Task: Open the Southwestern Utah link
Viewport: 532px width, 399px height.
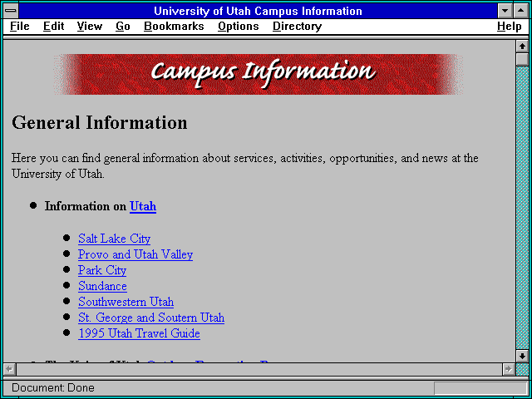Action: [x=126, y=302]
